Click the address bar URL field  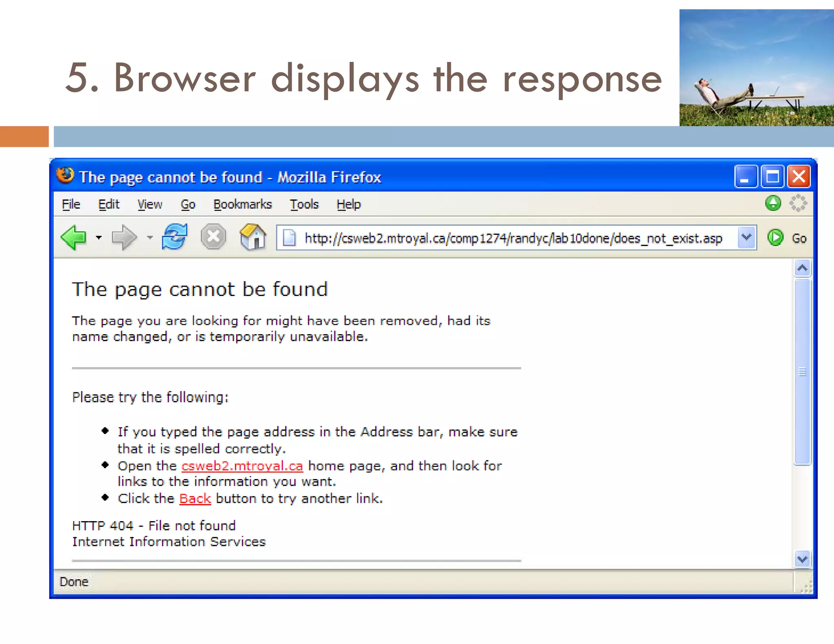pos(516,238)
